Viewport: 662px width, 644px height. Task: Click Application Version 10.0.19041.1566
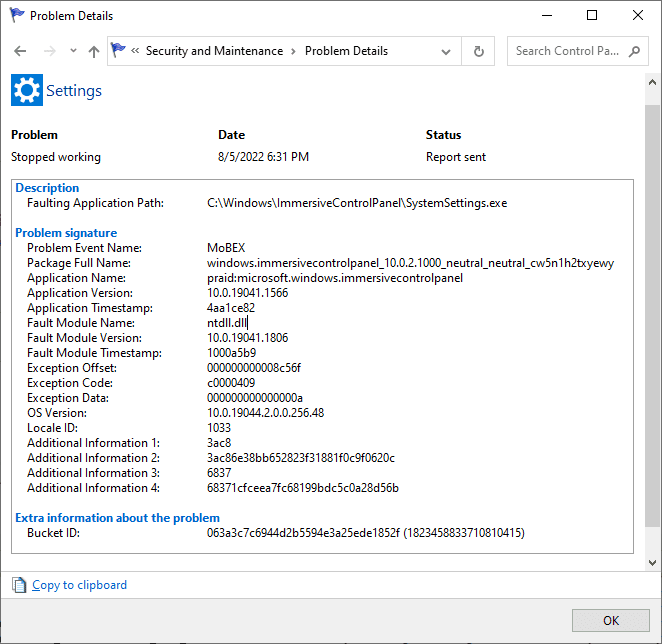tap(247, 293)
